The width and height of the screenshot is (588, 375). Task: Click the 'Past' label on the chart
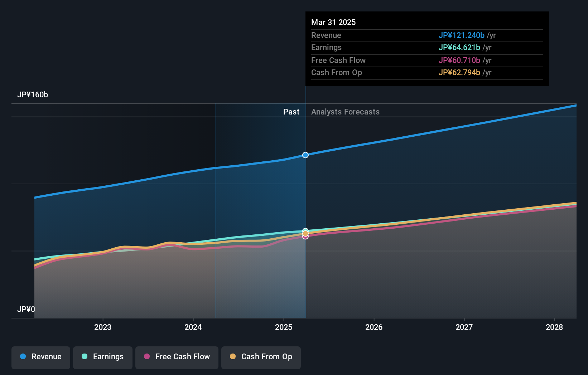(x=291, y=112)
